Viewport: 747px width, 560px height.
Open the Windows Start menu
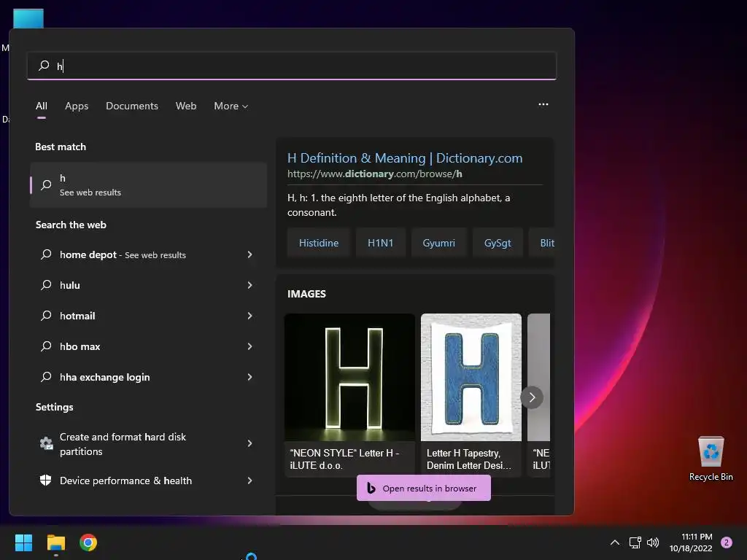23,542
